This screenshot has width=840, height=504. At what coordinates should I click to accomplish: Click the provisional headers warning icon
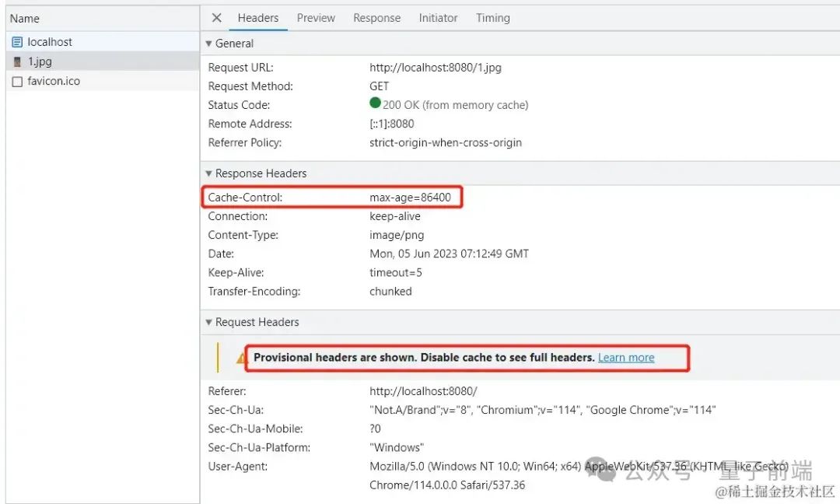241,357
